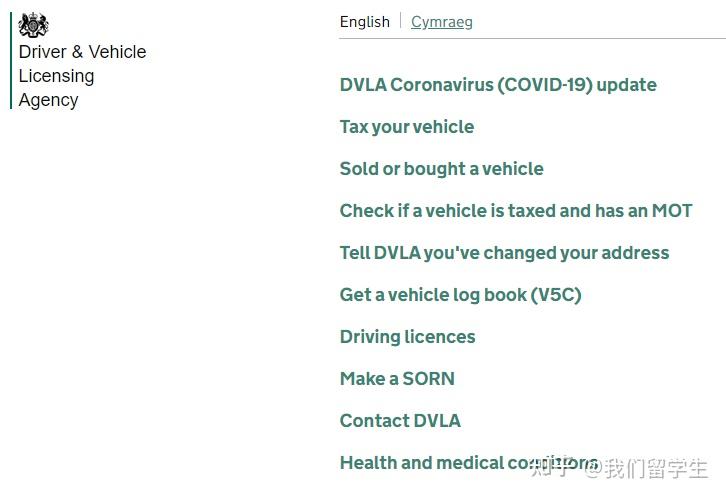Open Sold or bought a vehicle
The image size is (726, 498).
(442, 169)
